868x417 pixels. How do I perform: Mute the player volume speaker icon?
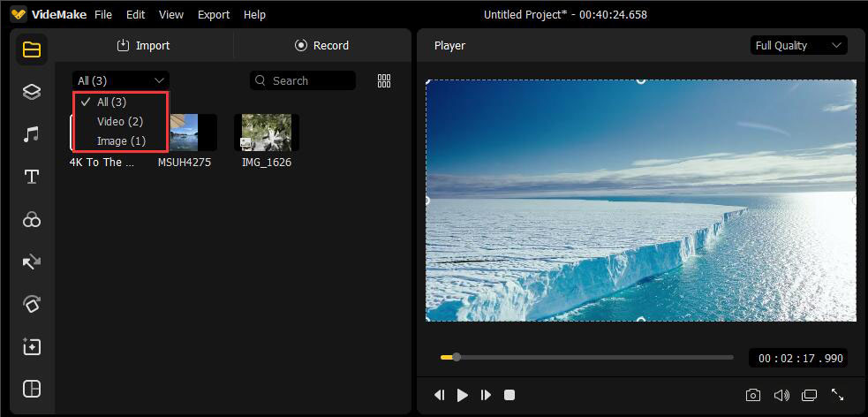(781, 395)
